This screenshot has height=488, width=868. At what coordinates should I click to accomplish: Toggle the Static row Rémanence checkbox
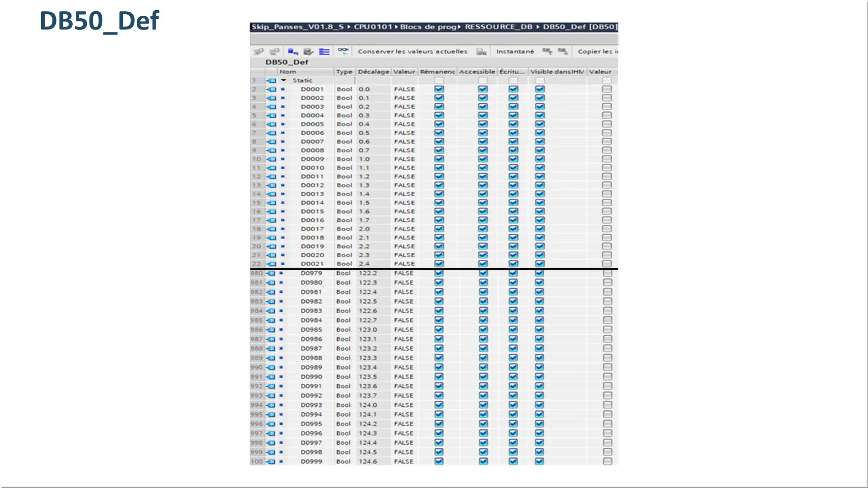coord(439,80)
